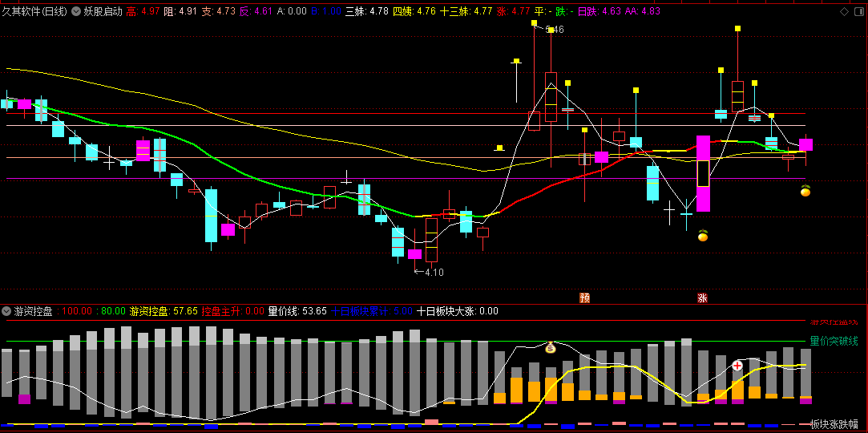Viewport: 868px width, 433px height.
Task: Click the 十日板块大涨: 0.00 value
Action: pyautogui.click(x=458, y=311)
